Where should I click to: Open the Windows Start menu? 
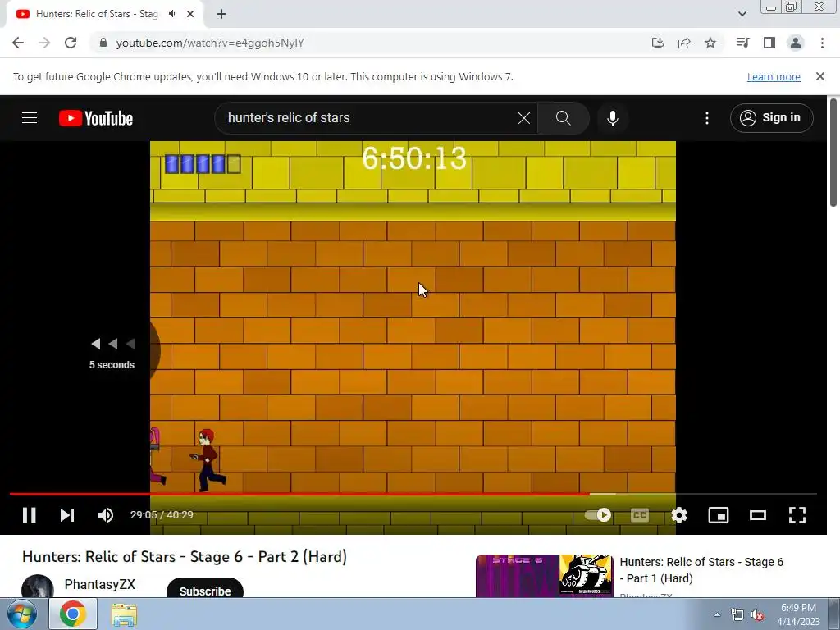22,614
